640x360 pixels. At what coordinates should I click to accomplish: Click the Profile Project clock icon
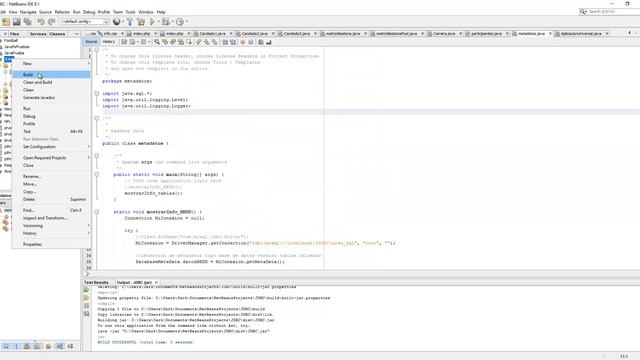coord(180,22)
